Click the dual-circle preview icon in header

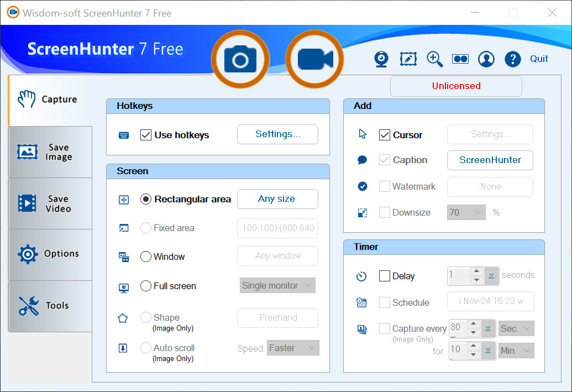point(460,59)
